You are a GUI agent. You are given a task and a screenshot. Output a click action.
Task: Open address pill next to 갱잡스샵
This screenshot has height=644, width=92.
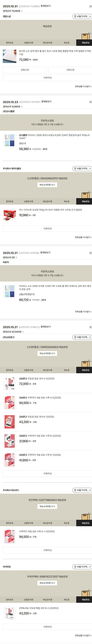tap(82, 17)
